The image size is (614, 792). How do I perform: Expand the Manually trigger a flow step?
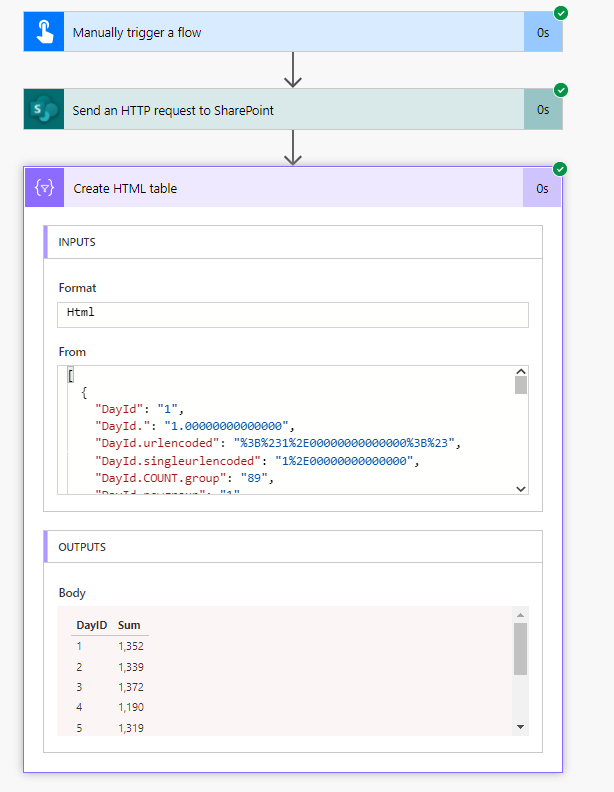coord(290,33)
